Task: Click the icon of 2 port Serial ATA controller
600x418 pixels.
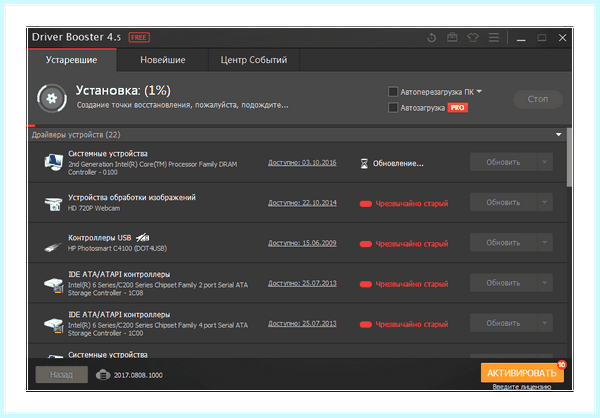Action: 53,284
